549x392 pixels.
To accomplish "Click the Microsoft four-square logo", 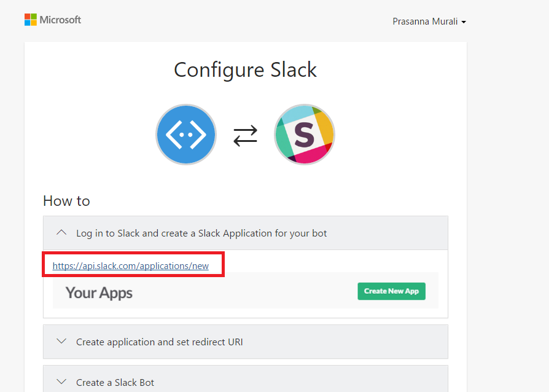I will (31, 20).
